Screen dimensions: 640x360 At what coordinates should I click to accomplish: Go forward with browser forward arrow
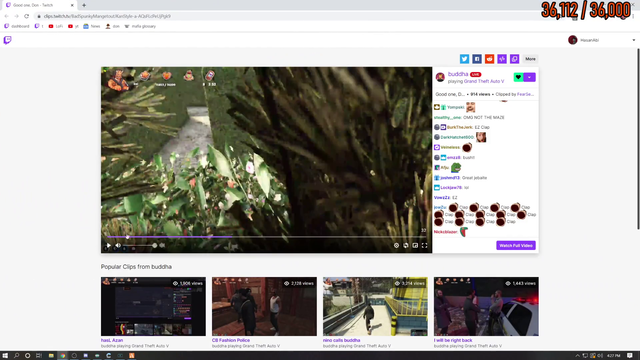tap(16, 16)
